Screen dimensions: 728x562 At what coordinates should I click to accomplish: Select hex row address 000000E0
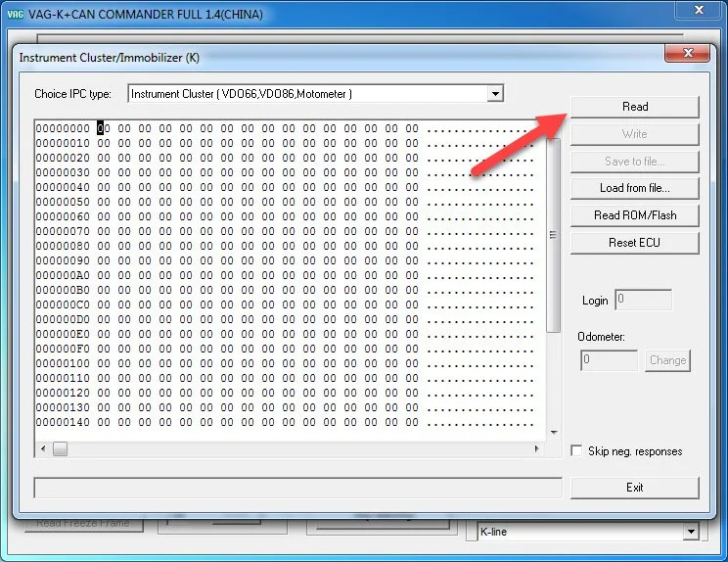coord(63,334)
